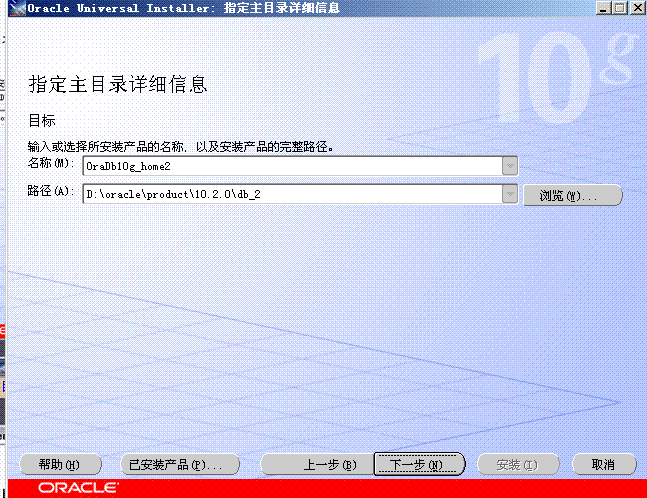Click the 路径(A): label
Screen dimensions: 647x498
51,191
